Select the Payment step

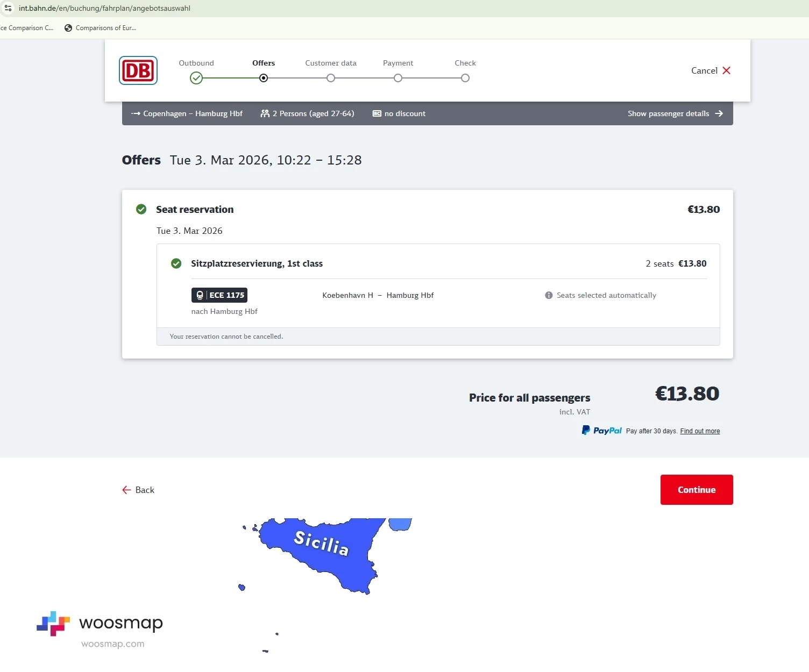(398, 78)
